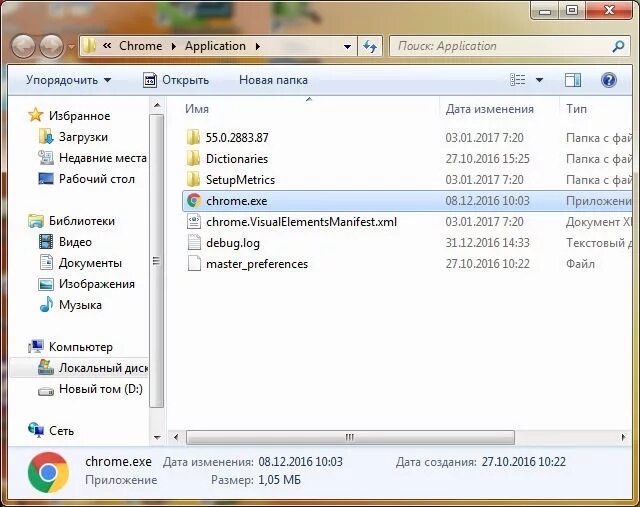640x507 pixels.
Task: Select Изображения in the navigation tree
Action: click(97, 284)
